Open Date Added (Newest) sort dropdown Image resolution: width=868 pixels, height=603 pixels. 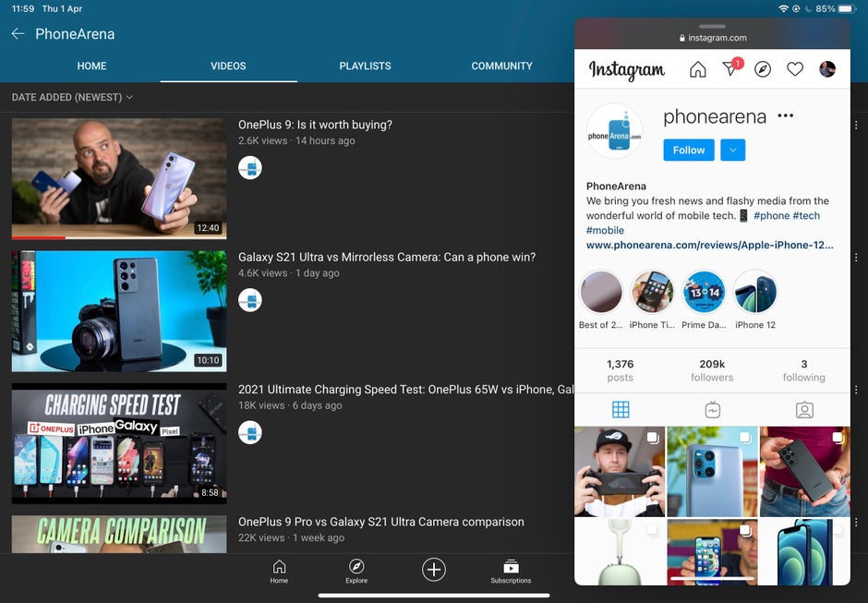pos(72,97)
